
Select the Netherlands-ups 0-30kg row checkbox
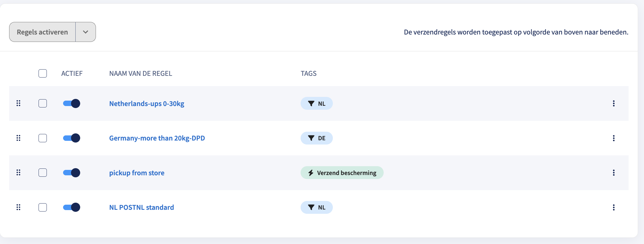point(43,103)
